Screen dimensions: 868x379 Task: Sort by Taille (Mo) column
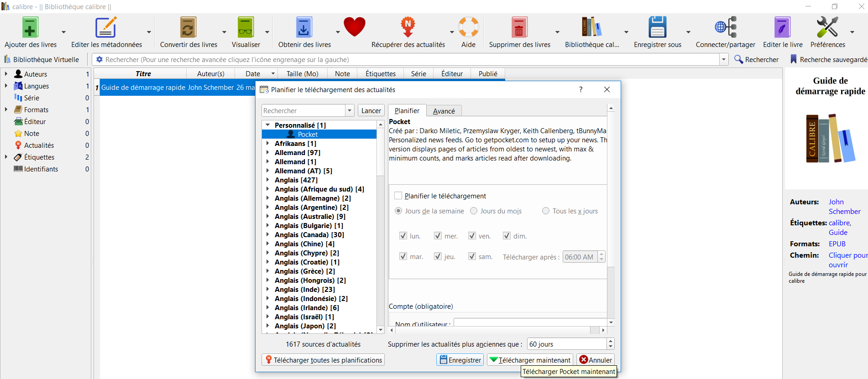coord(303,73)
